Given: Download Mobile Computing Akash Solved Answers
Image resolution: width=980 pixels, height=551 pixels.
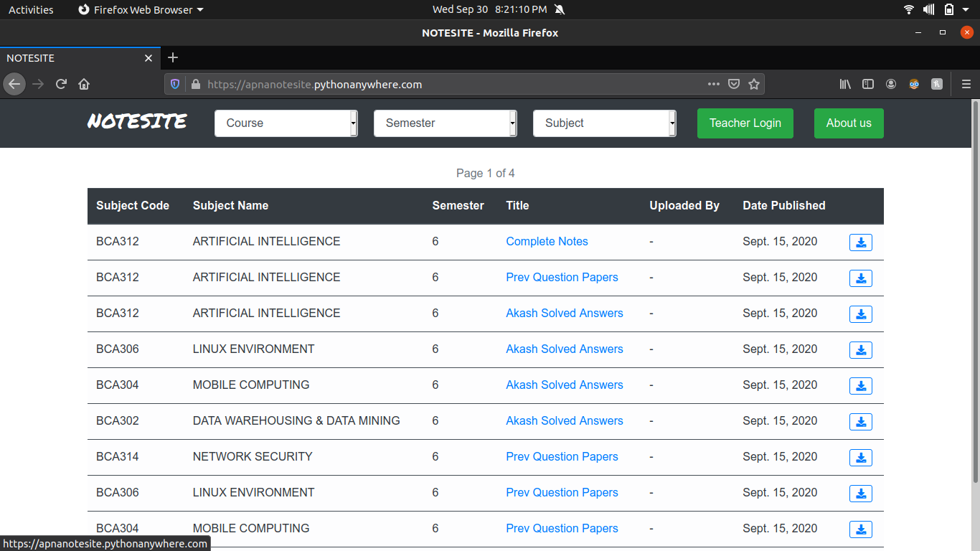Looking at the screenshot, I should [x=861, y=386].
